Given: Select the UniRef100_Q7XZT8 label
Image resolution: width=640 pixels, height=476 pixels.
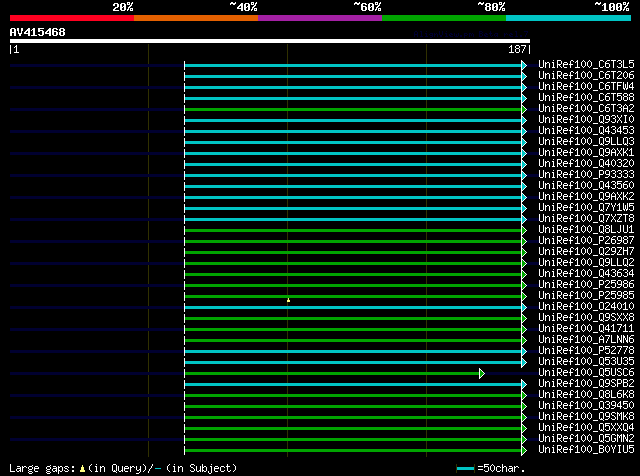Looking at the screenshot, I should tap(586, 219).
